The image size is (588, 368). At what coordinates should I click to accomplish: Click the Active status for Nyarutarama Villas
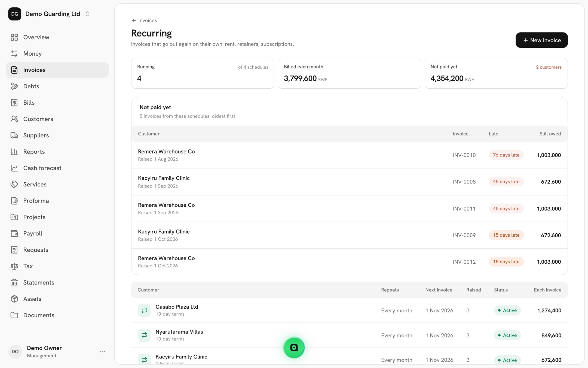(507, 335)
